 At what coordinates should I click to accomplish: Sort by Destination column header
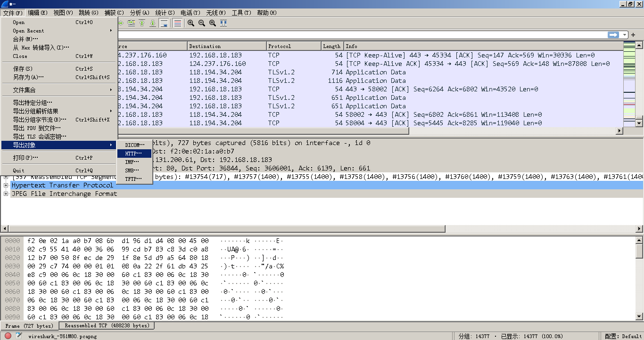[227, 46]
